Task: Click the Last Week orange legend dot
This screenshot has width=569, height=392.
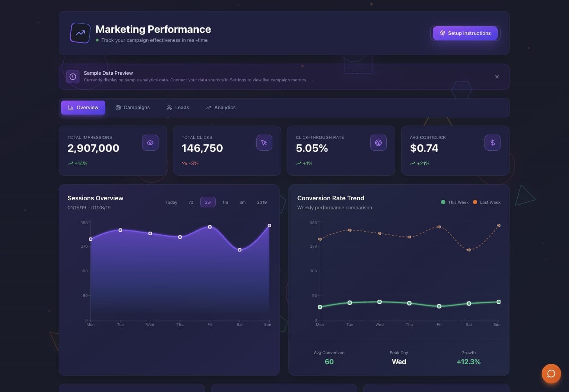Action: [x=475, y=202]
